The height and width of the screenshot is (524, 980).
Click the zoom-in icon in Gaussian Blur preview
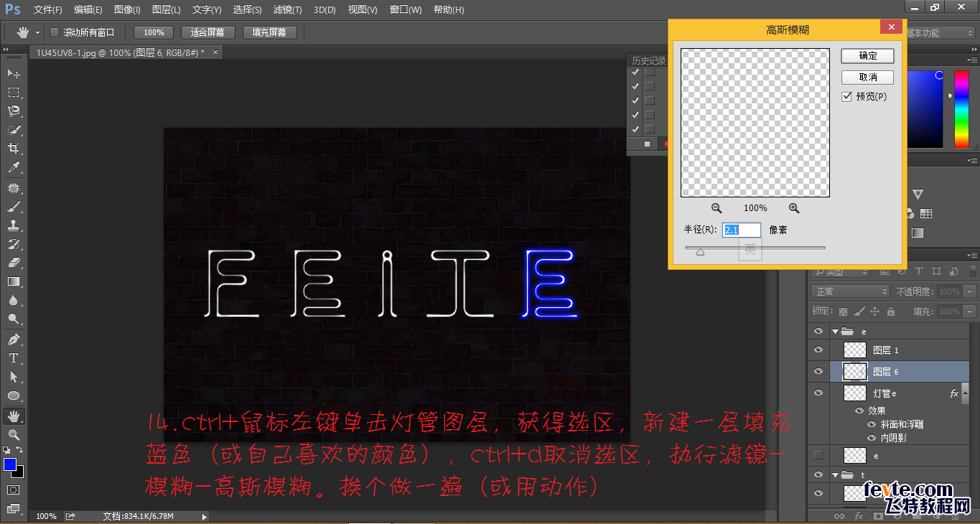[794, 207]
